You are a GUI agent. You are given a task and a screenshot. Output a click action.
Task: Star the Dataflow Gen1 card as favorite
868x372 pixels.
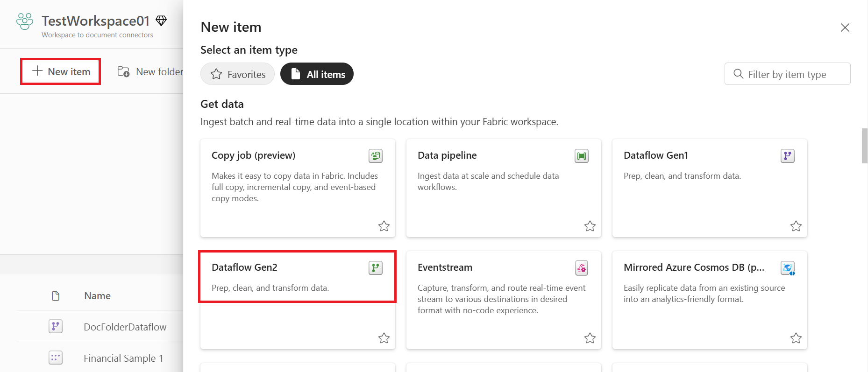796,226
